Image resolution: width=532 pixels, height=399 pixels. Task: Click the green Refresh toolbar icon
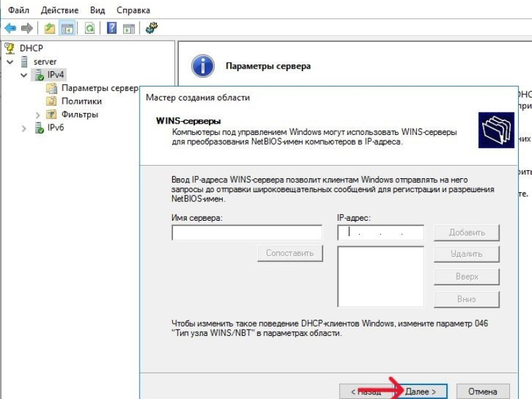pos(90,28)
